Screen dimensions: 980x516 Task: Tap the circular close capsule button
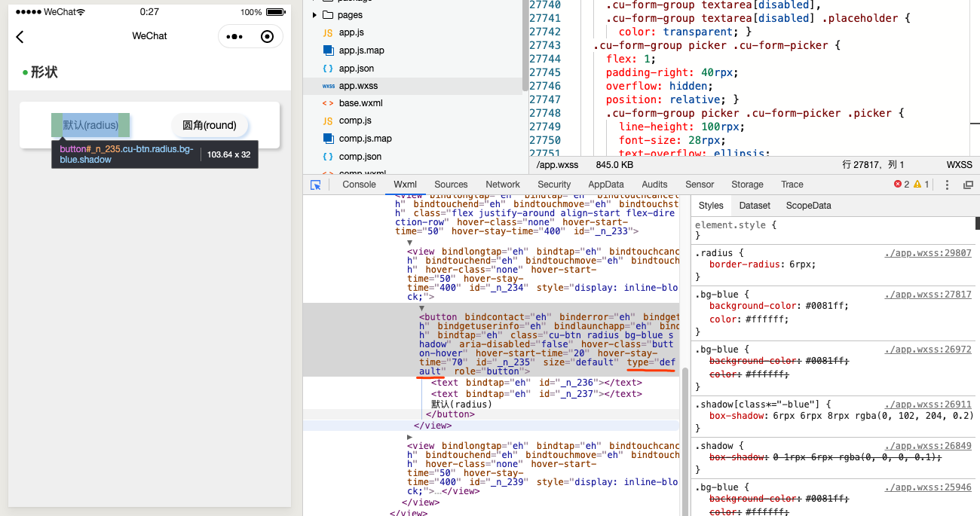point(267,36)
